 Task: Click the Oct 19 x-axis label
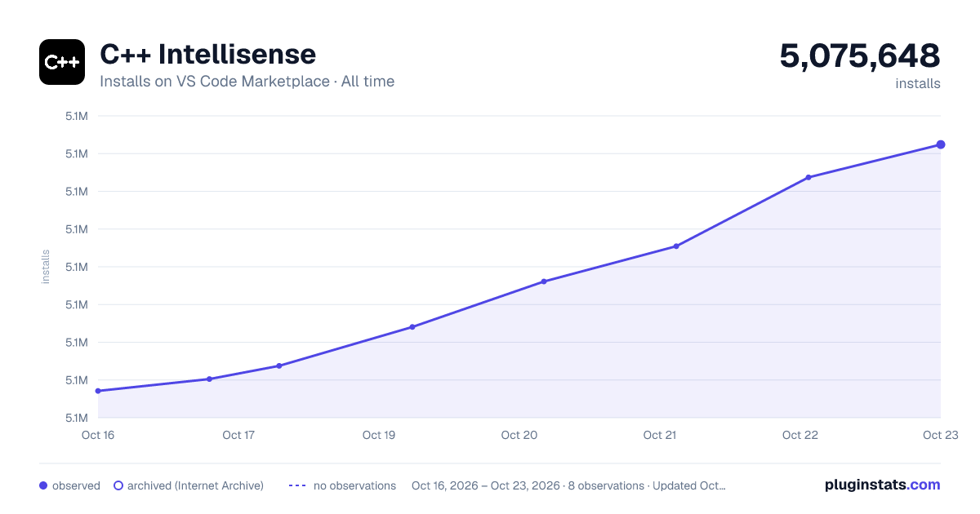379,435
